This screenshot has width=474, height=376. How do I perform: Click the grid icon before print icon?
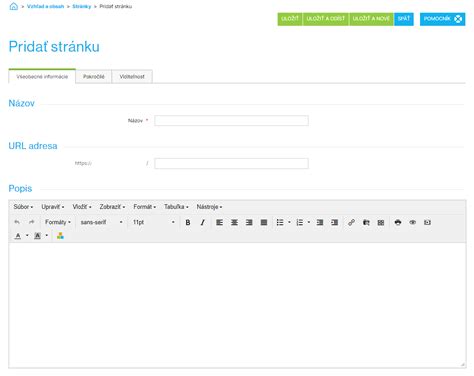click(x=381, y=222)
